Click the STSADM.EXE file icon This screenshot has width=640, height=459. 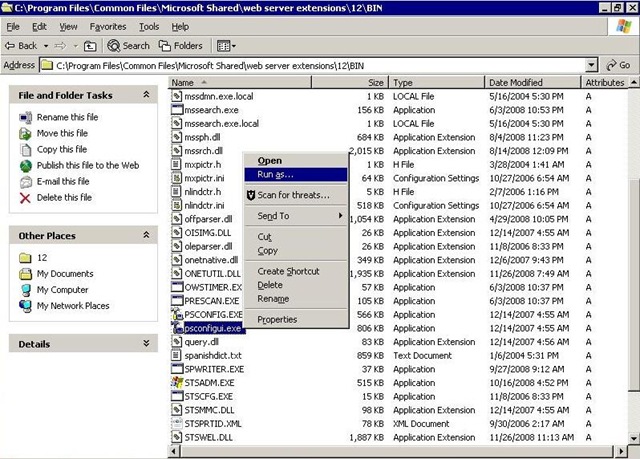[x=177, y=383]
